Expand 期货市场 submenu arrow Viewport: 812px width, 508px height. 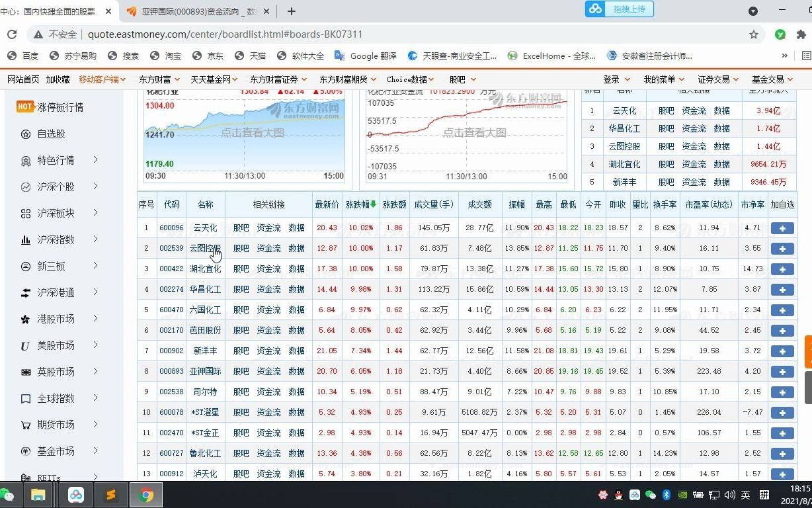tap(96, 424)
